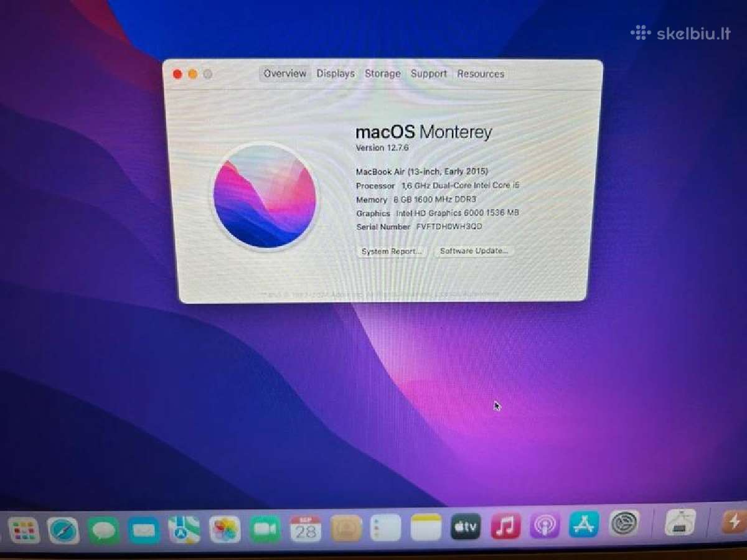This screenshot has width=747, height=560.
Task: Click the Graphics label
Action: (373, 213)
